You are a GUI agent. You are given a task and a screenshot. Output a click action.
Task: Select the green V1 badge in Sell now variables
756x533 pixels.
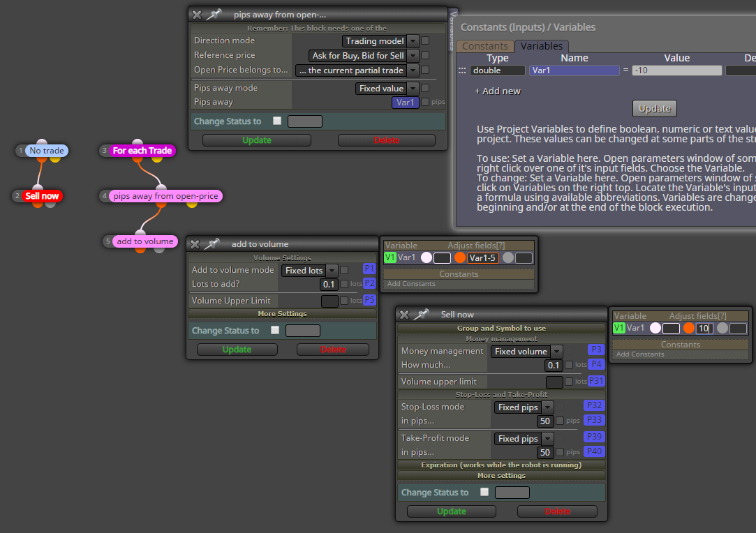coord(618,328)
